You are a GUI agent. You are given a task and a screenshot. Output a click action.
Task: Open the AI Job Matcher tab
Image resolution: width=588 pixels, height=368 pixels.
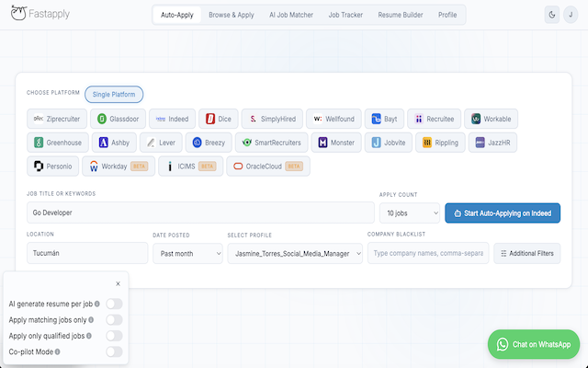click(291, 15)
